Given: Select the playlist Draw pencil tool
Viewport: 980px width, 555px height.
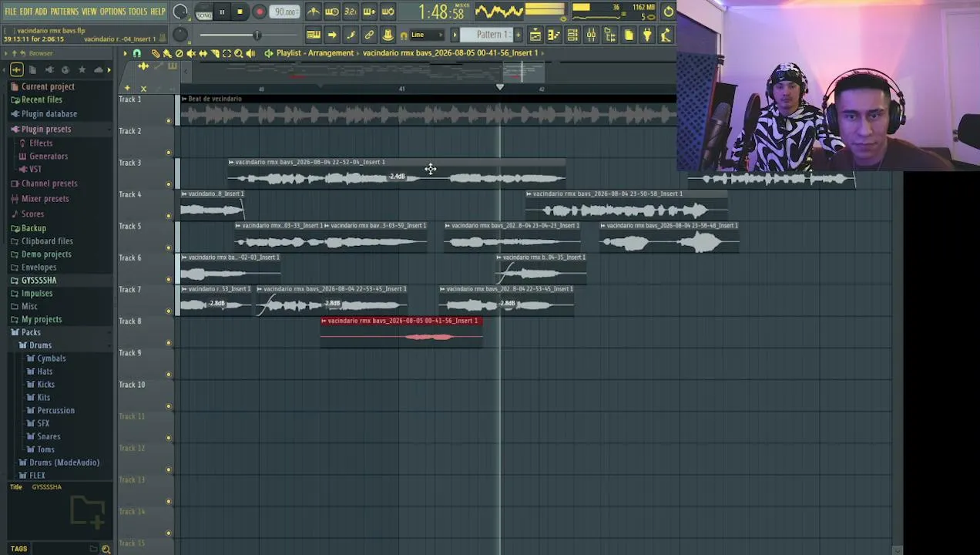Looking at the screenshot, I should coord(155,53).
